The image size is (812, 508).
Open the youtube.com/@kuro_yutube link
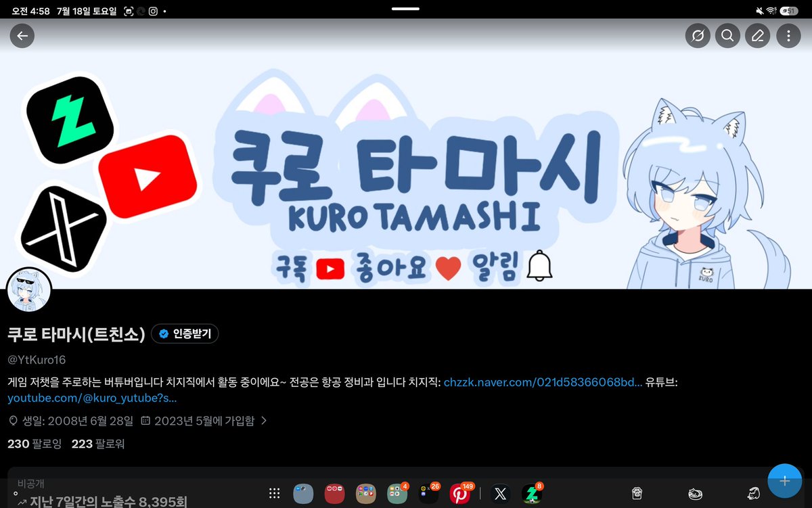(x=92, y=398)
